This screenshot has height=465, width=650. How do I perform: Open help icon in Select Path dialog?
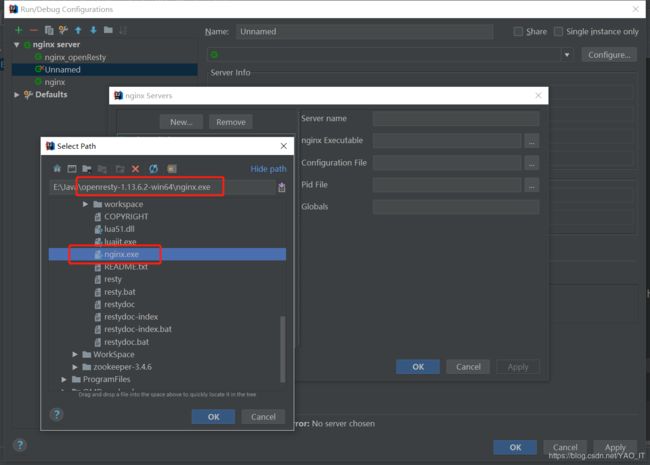(x=57, y=414)
